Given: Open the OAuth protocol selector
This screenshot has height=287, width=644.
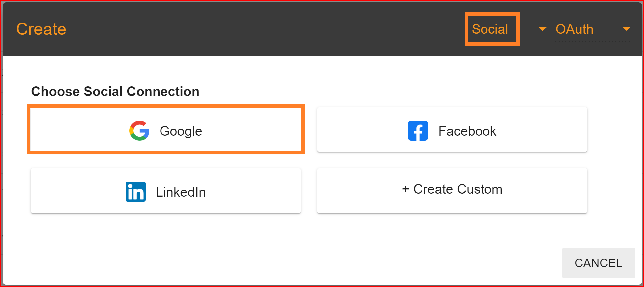Looking at the screenshot, I should pyautogui.click(x=593, y=29).
